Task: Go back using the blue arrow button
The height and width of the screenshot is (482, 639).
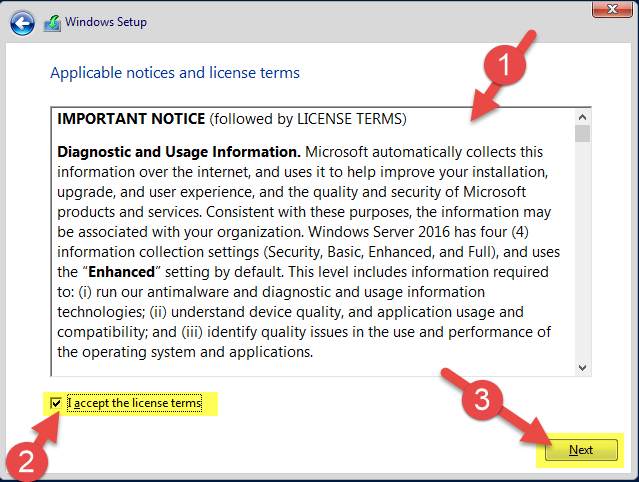Action: (22, 23)
